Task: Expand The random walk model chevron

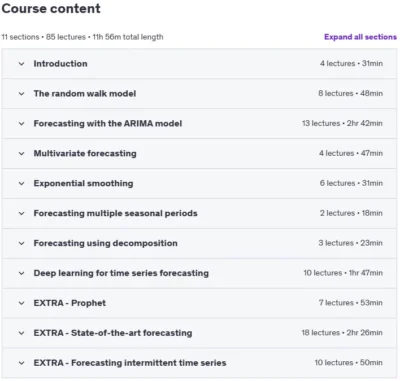Action: click(x=22, y=94)
